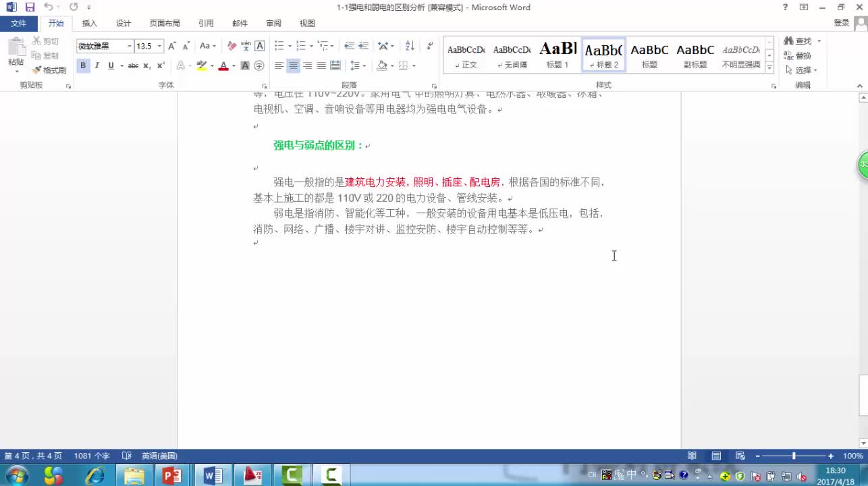Apply the 标题 1 style

(558, 55)
